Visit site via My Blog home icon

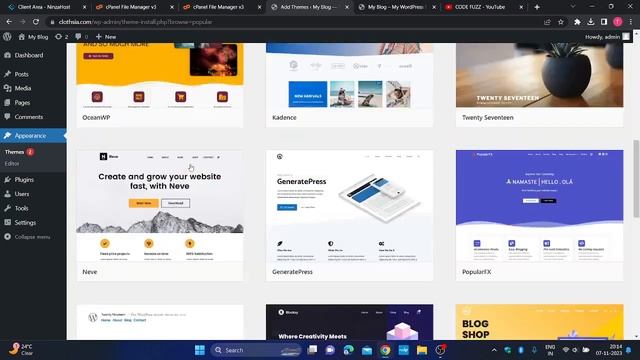tap(33, 37)
